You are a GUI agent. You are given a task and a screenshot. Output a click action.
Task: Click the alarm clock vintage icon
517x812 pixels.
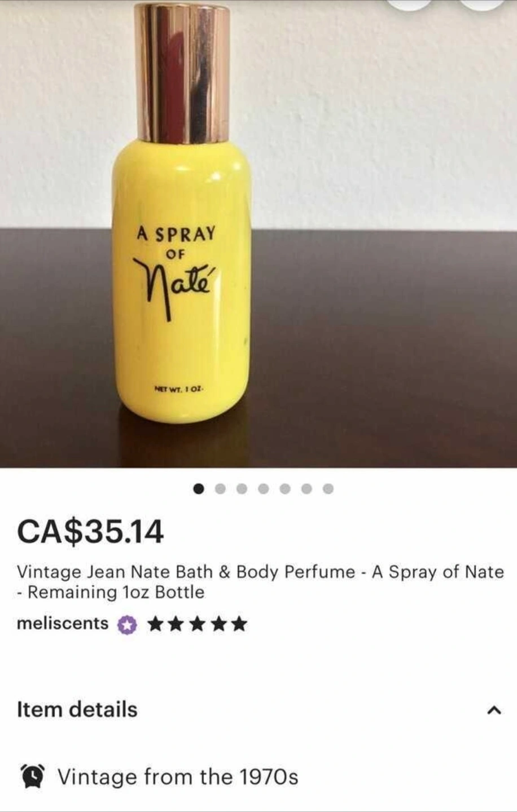[33, 776]
